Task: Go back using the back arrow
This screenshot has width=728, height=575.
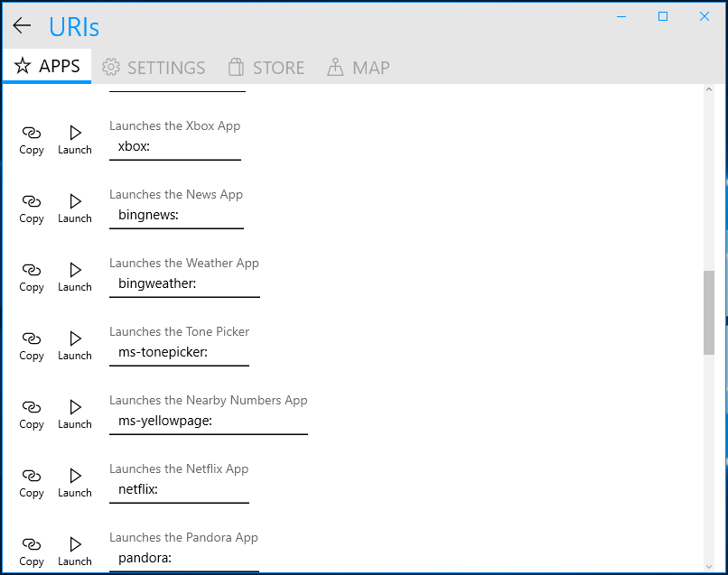Action: 22,25
